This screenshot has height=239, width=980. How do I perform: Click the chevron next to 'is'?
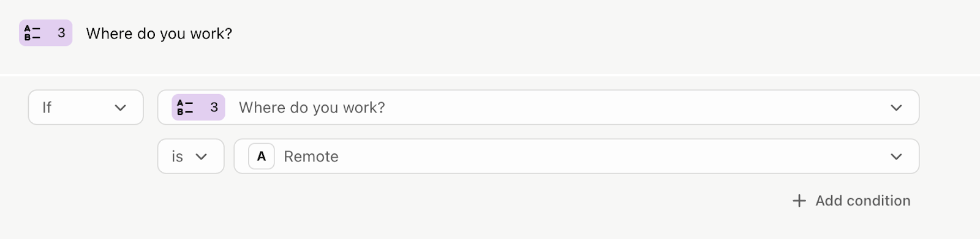coord(201,156)
